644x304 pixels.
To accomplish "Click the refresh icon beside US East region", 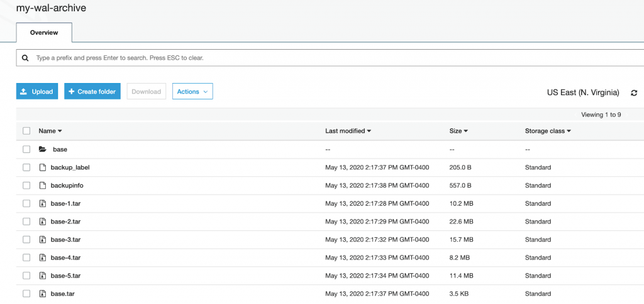I will [634, 93].
